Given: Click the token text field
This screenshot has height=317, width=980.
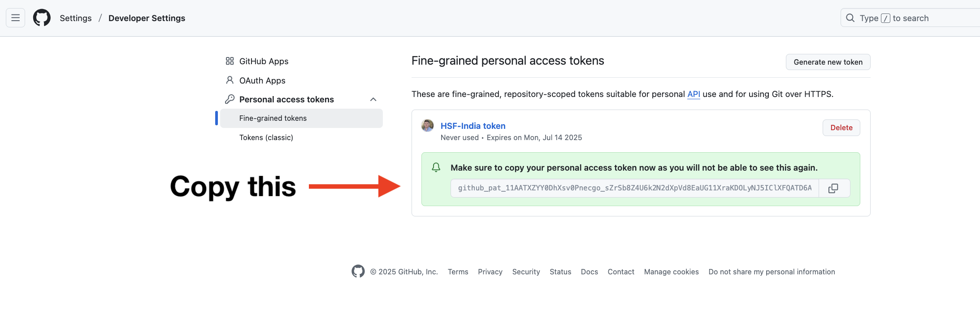Looking at the screenshot, I should tap(635, 188).
